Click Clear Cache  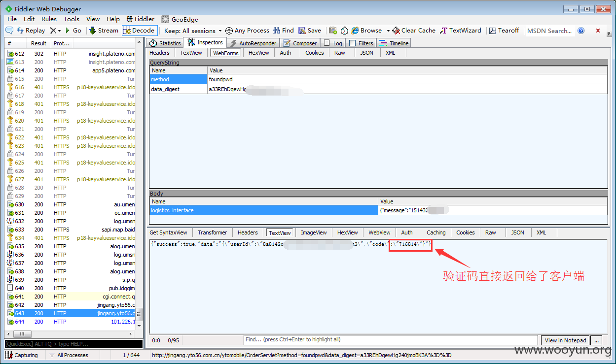click(414, 31)
